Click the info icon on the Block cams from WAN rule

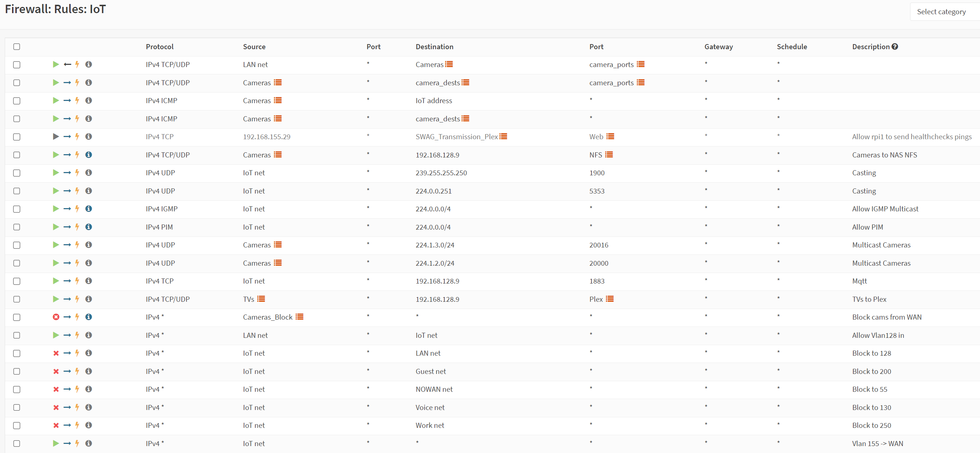click(x=88, y=317)
